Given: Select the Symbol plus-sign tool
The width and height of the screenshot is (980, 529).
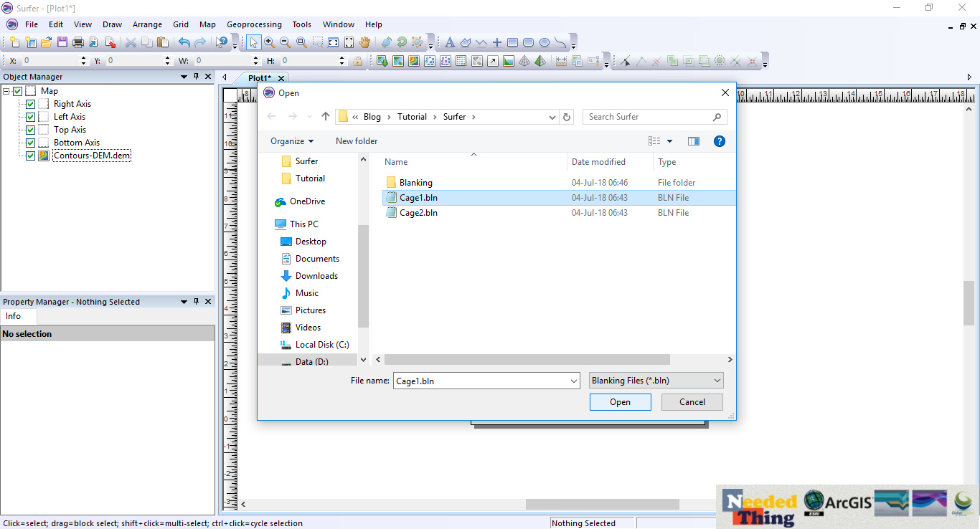Looking at the screenshot, I should click(497, 42).
